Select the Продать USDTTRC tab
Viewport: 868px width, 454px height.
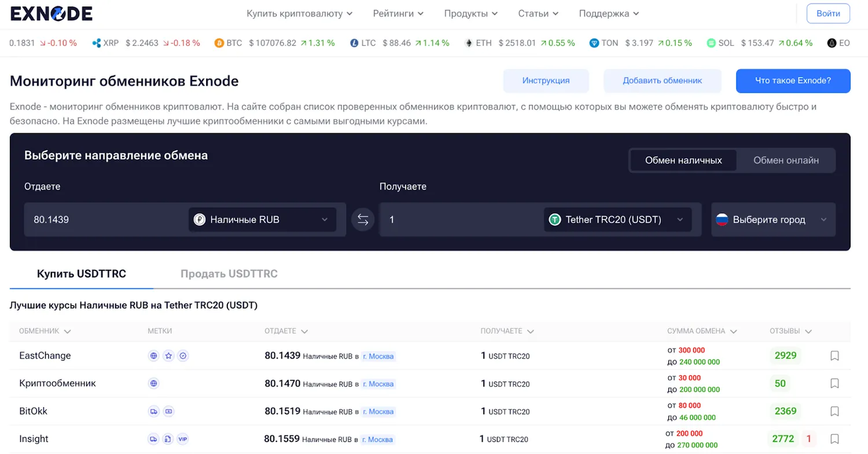229,273
